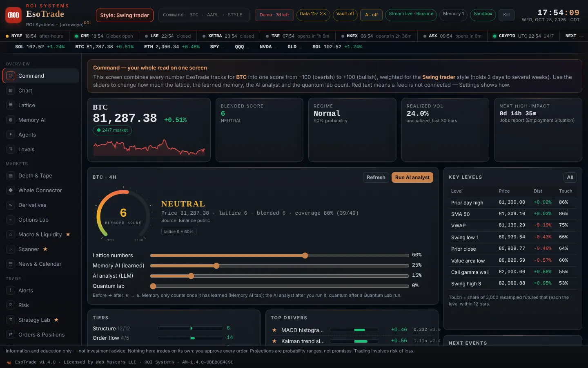Adjust the Memory AI (learned) slider handle
588x368 pixels.
tap(216, 266)
